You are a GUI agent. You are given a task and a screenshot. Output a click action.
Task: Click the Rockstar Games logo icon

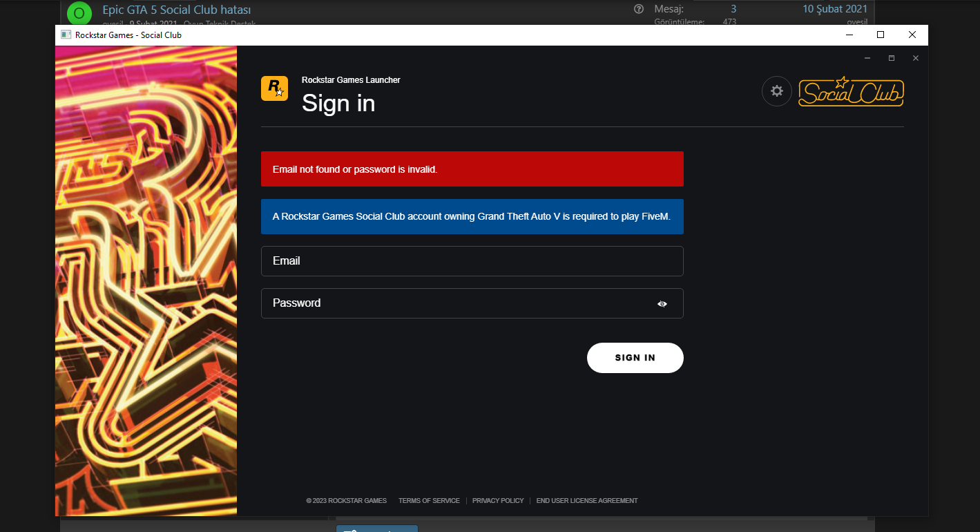[x=274, y=88]
